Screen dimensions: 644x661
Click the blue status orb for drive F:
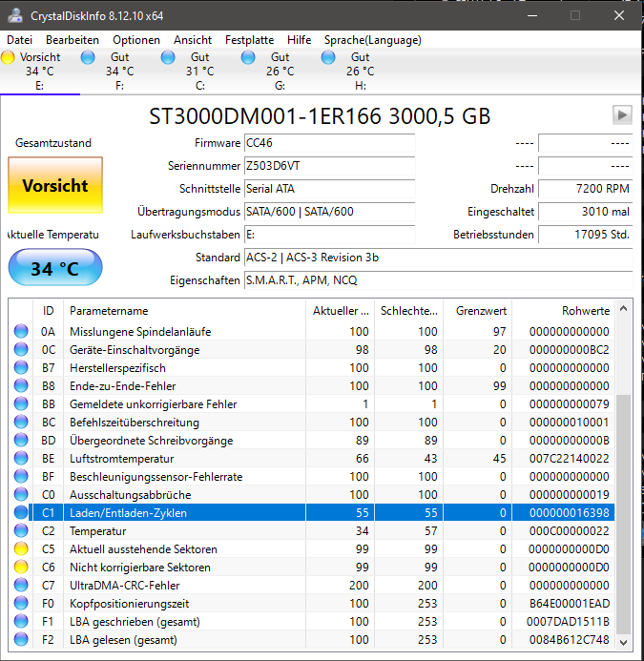(88, 57)
